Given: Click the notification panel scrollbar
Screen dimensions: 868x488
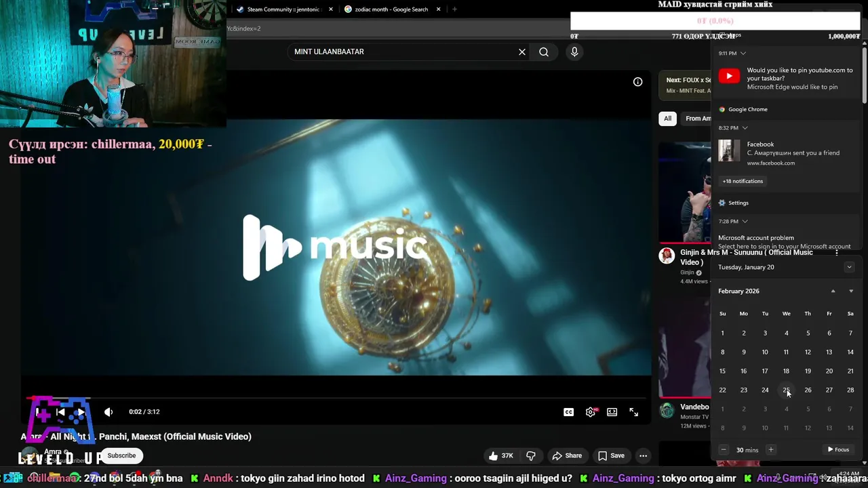Looking at the screenshot, I should [x=865, y=75].
